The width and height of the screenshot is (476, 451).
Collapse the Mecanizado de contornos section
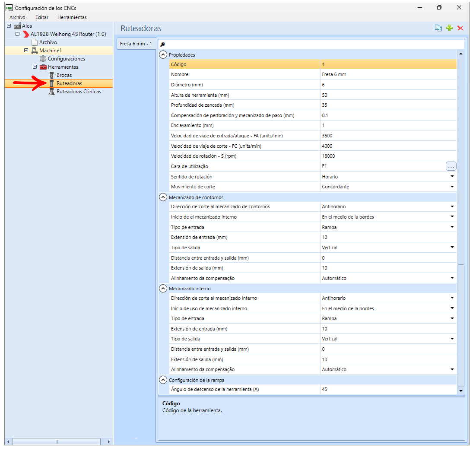click(x=163, y=197)
